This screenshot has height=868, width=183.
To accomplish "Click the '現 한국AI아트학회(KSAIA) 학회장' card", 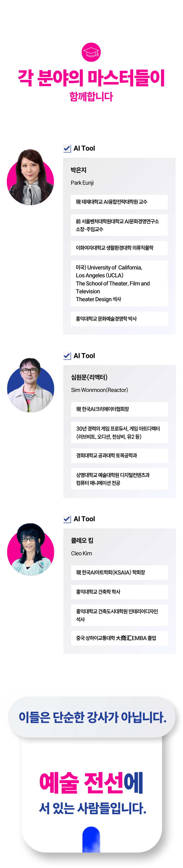I will pos(119,572).
